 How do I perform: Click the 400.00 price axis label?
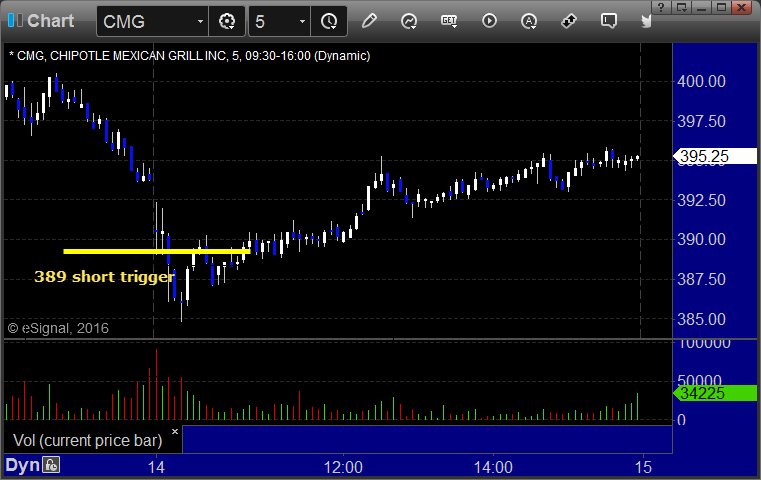click(701, 81)
